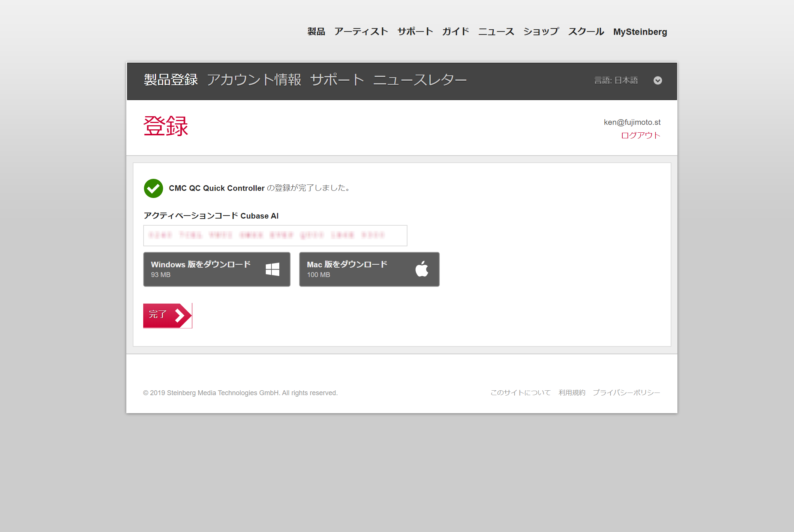Switch to the ニュースレター tab

[x=420, y=80]
